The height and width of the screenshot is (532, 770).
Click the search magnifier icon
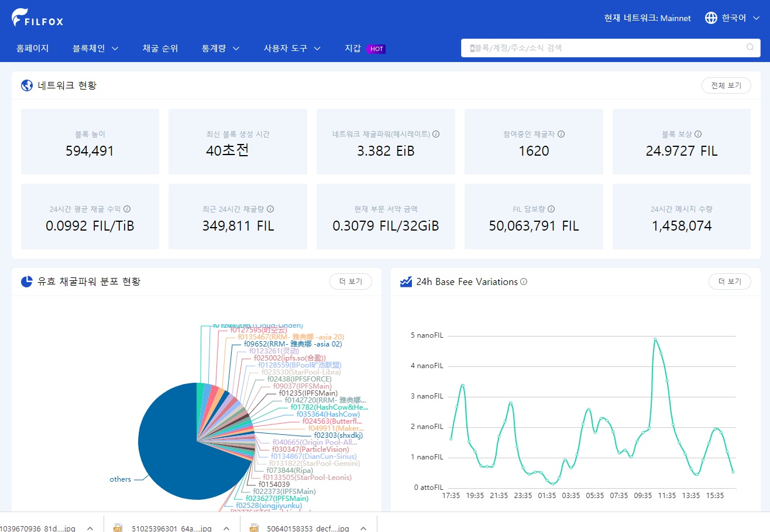(750, 47)
